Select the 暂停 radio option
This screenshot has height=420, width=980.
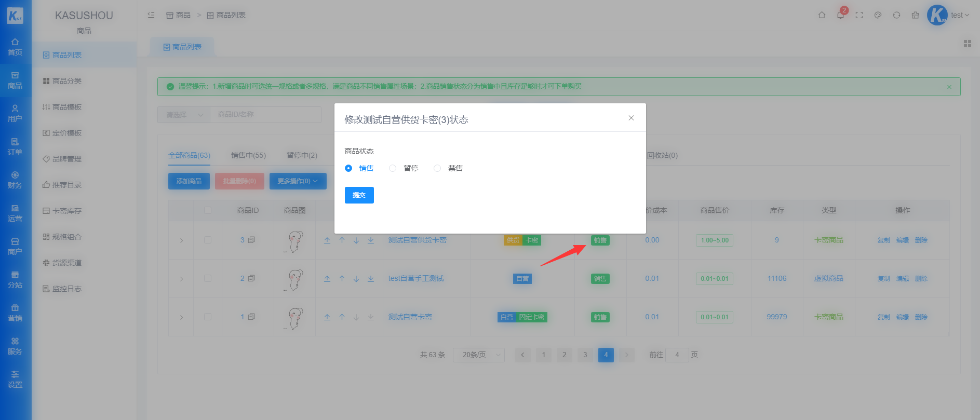[404, 168]
